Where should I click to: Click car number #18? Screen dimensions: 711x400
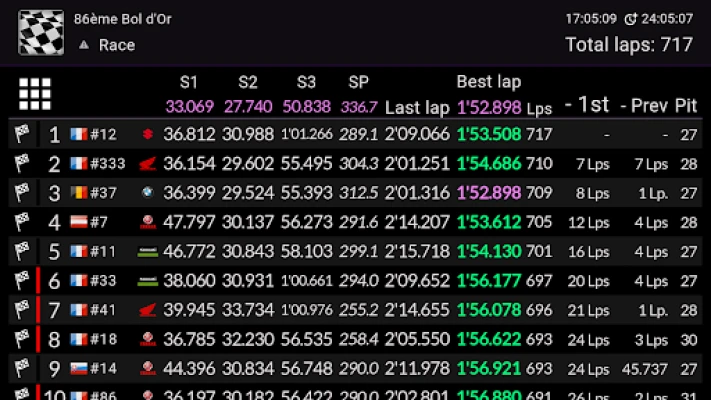tap(103, 339)
